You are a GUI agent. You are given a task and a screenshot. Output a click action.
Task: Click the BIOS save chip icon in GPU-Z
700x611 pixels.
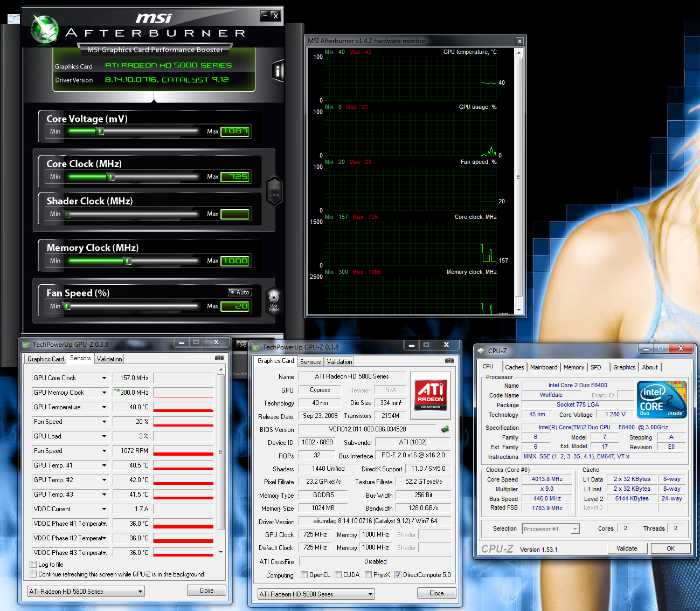point(445,429)
